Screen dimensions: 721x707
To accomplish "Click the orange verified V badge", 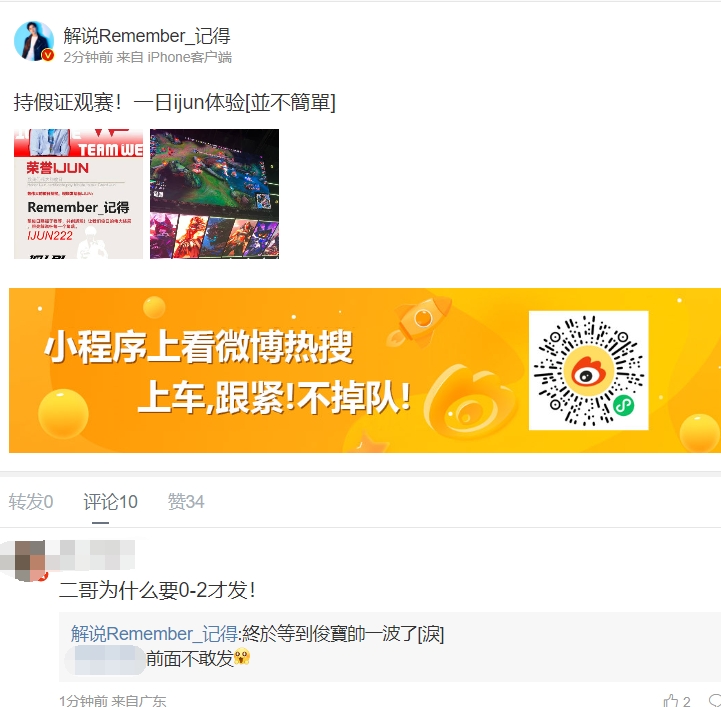I will click(48, 55).
